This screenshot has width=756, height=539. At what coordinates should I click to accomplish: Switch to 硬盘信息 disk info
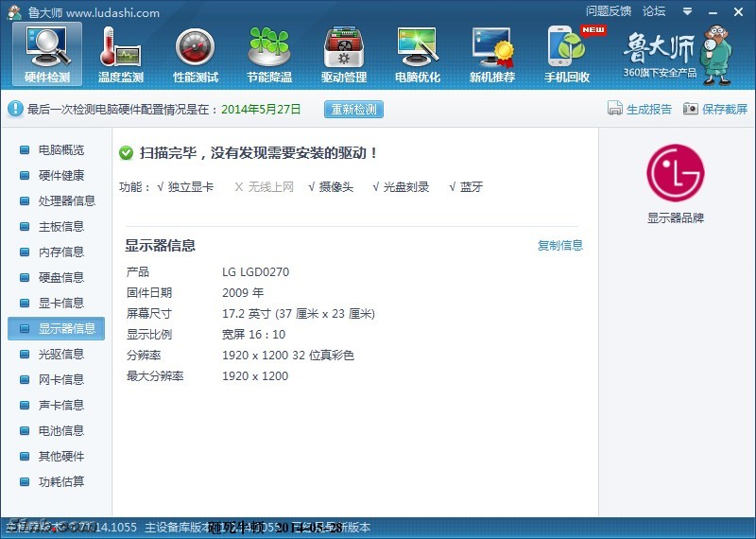coord(60,278)
